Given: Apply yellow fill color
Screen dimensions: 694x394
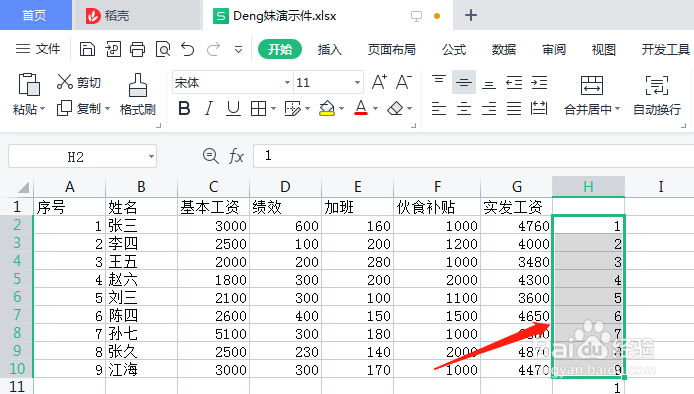Looking at the screenshot, I should [327, 108].
